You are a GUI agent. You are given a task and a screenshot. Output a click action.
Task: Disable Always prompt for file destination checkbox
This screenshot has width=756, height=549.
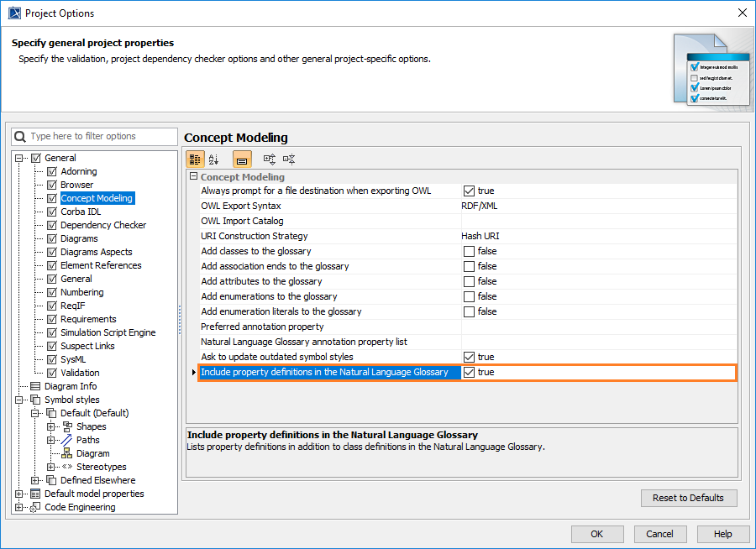click(x=469, y=191)
